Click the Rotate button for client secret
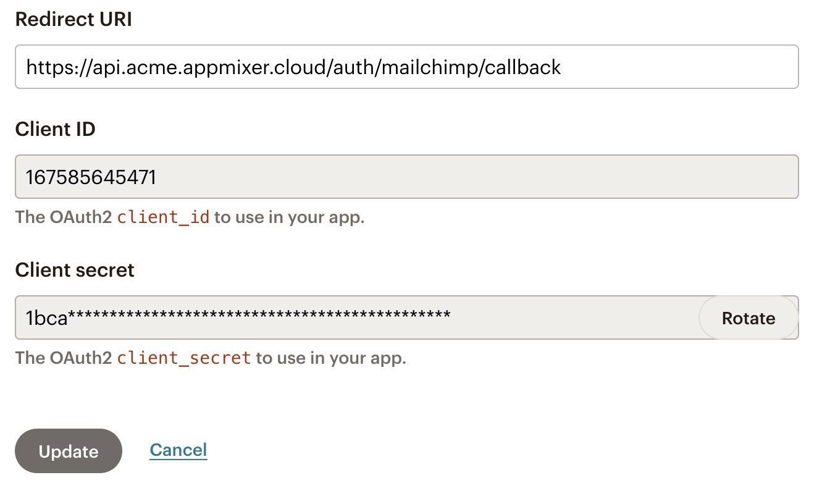 click(748, 318)
